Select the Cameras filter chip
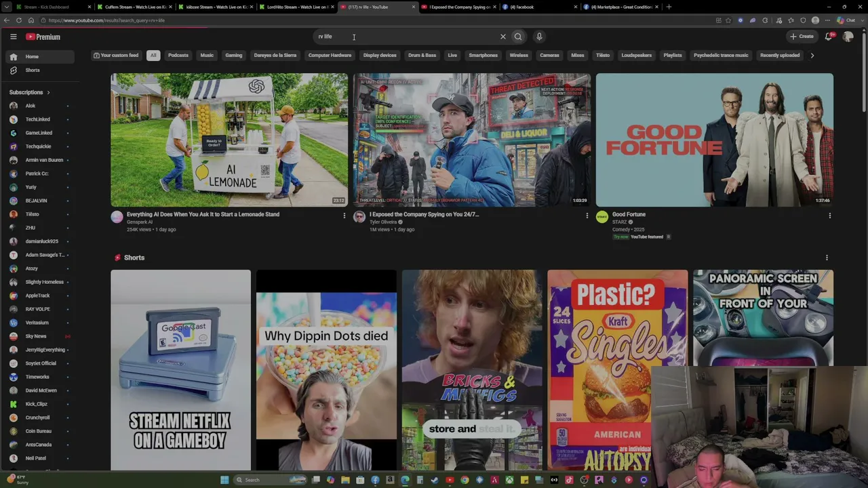The height and width of the screenshot is (488, 868). 550,56
